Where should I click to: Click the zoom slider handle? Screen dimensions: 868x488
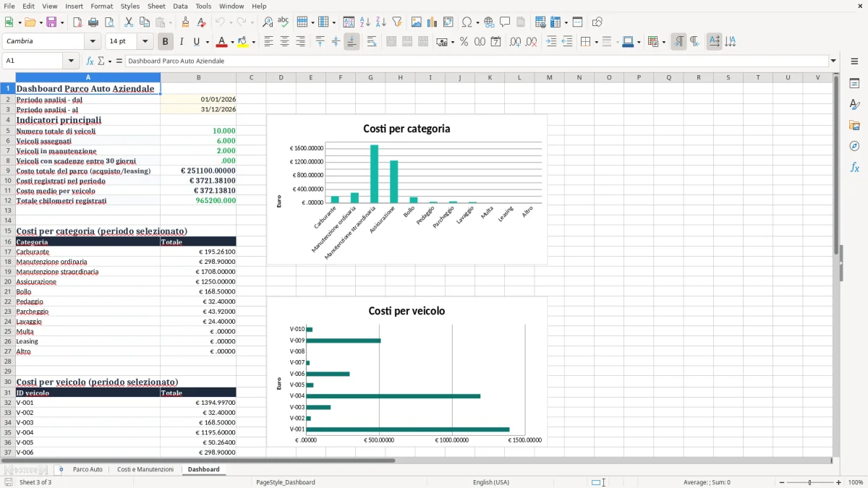pos(809,482)
